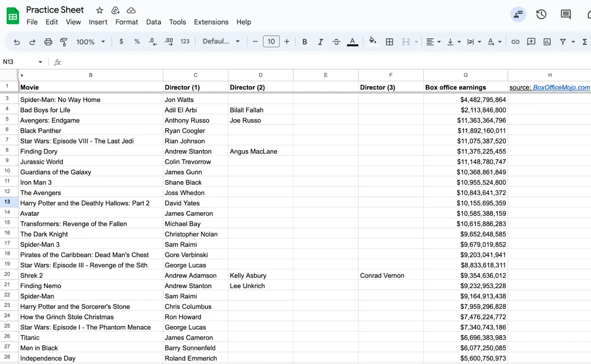Open the Tools menu
591x364 pixels.
click(178, 22)
